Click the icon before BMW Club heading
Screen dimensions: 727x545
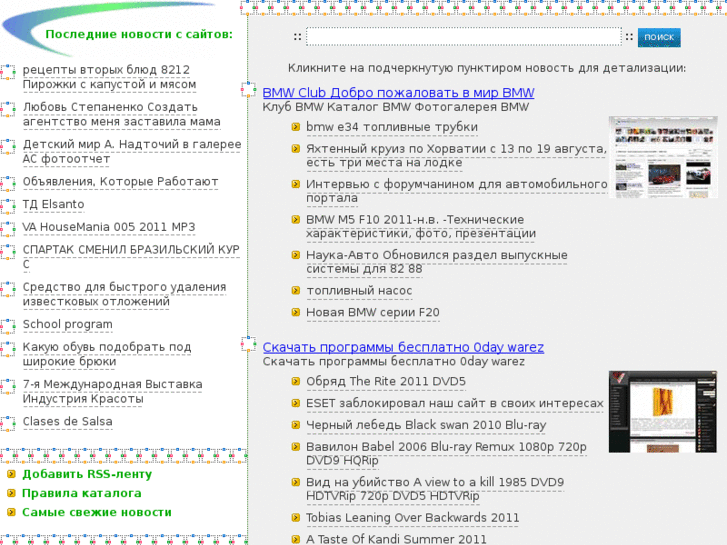(249, 90)
